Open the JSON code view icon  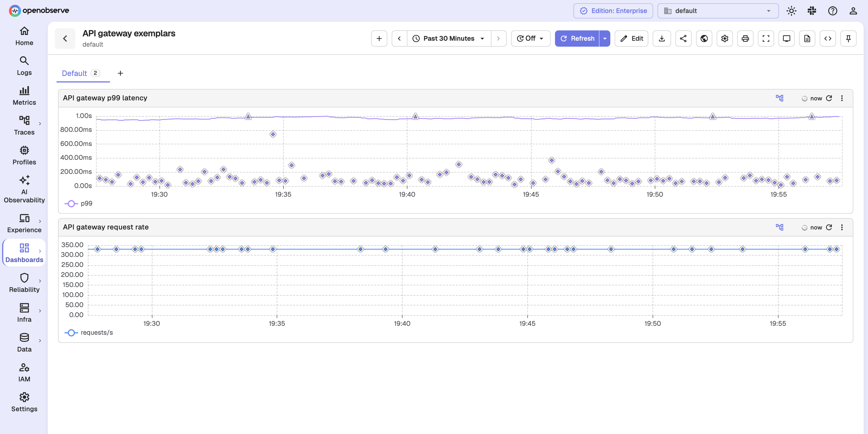click(x=828, y=39)
